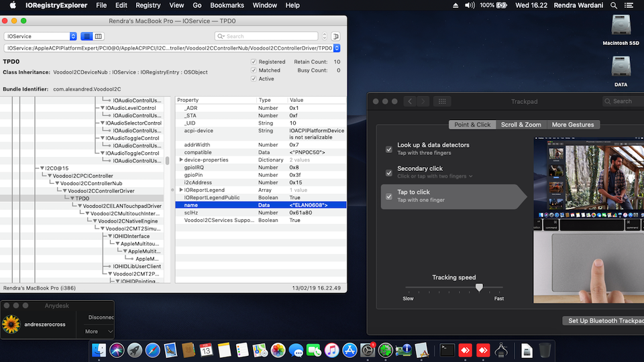Image resolution: width=644 pixels, height=362 pixels.
Task: Select VoodooI2CELANTouchpadDriver tree item
Action: (x=122, y=206)
